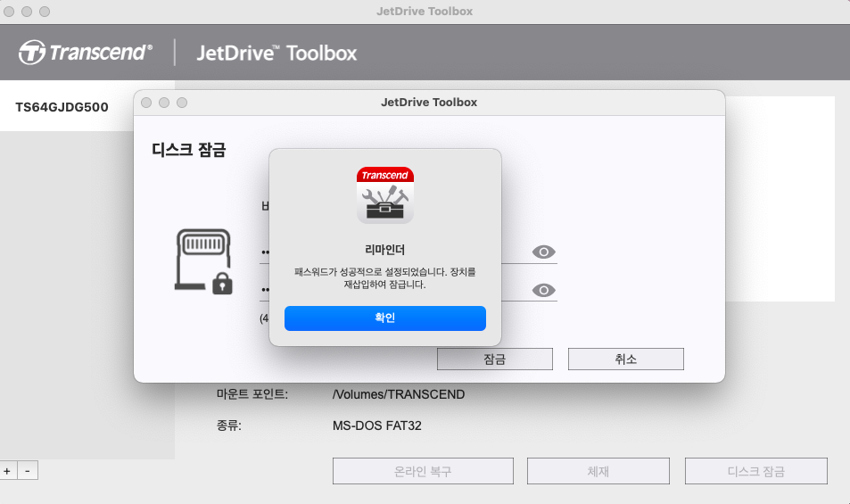Close the main JetDrive Toolbox window

click(9, 12)
